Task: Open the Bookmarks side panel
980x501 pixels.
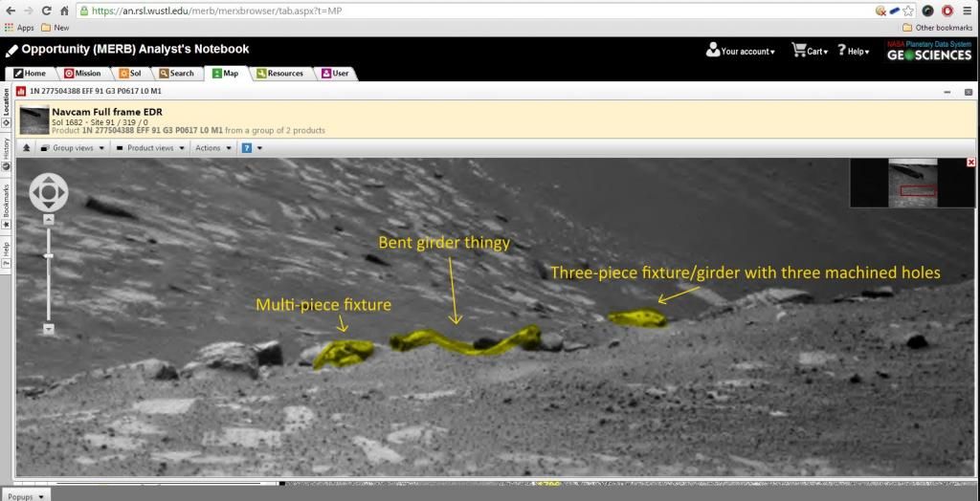Action: [x=6, y=204]
